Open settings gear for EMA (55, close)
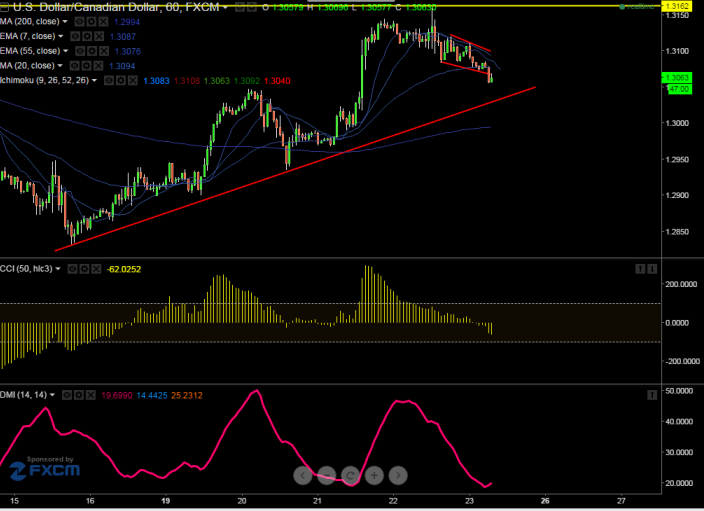The height and width of the screenshot is (511, 704). 92,51
